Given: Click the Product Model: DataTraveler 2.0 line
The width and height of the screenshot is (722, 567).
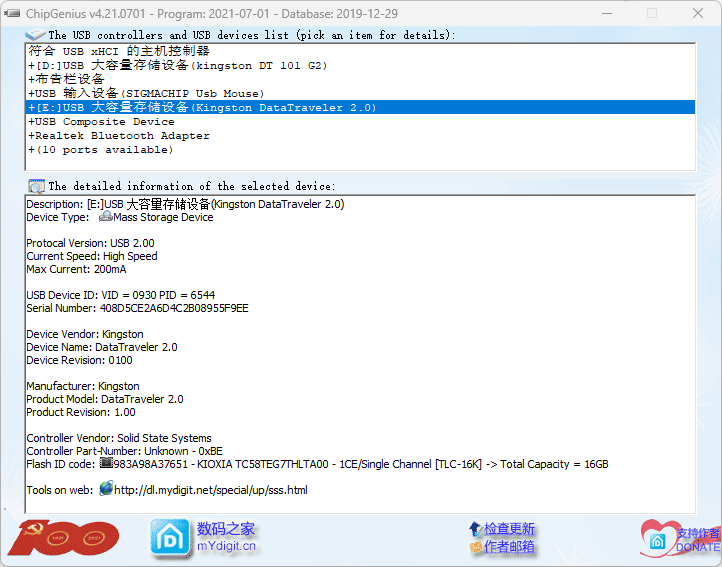Looking at the screenshot, I should 105,399.
